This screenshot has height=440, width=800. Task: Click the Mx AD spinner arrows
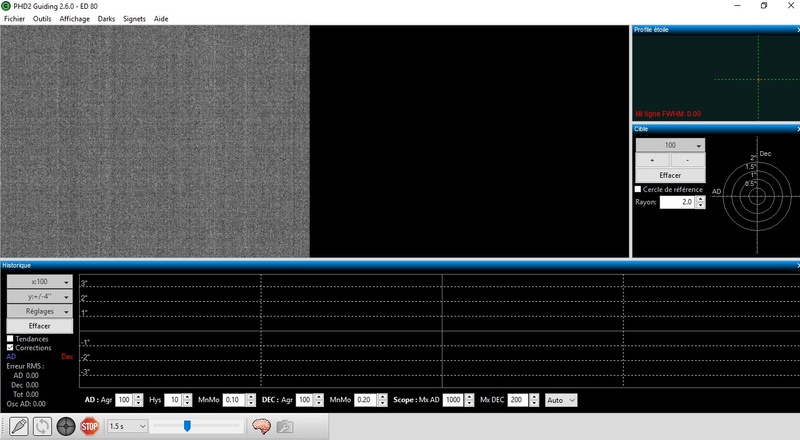[x=470, y=400]
